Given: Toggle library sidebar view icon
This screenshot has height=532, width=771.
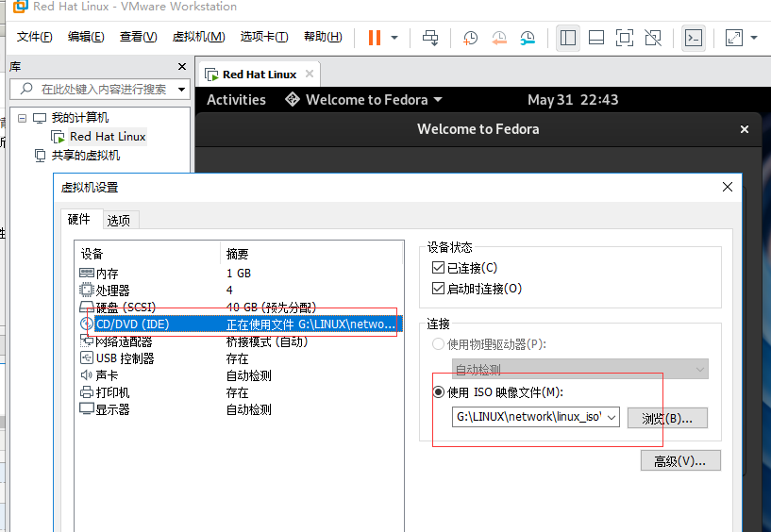Looking at the screenshot, I should [x=568, y=38].
